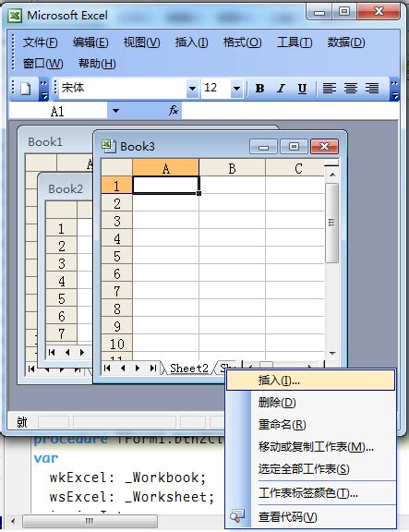Screen dimensions: 409x532
Task: Click the Book2 next-sheet arrow
Action: (82, 353)
